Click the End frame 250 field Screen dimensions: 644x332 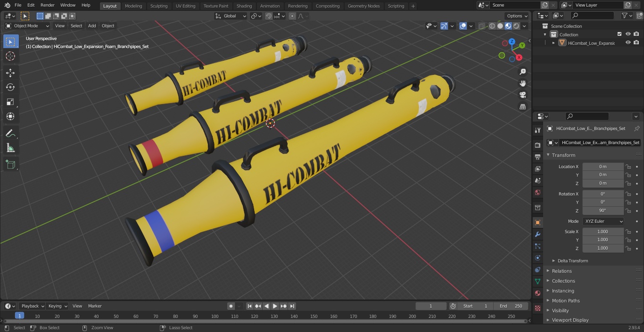(x=511, y=306)
